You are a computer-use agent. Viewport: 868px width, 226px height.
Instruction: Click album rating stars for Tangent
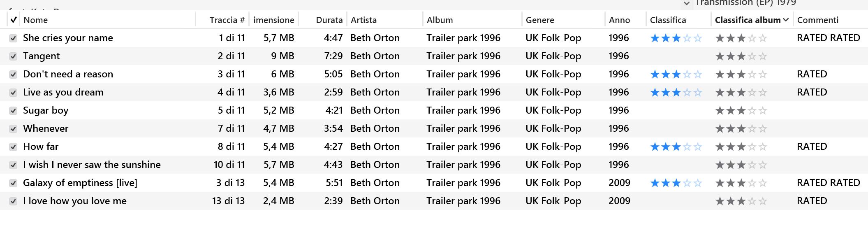pyautogui.click(x=741, y=56)
